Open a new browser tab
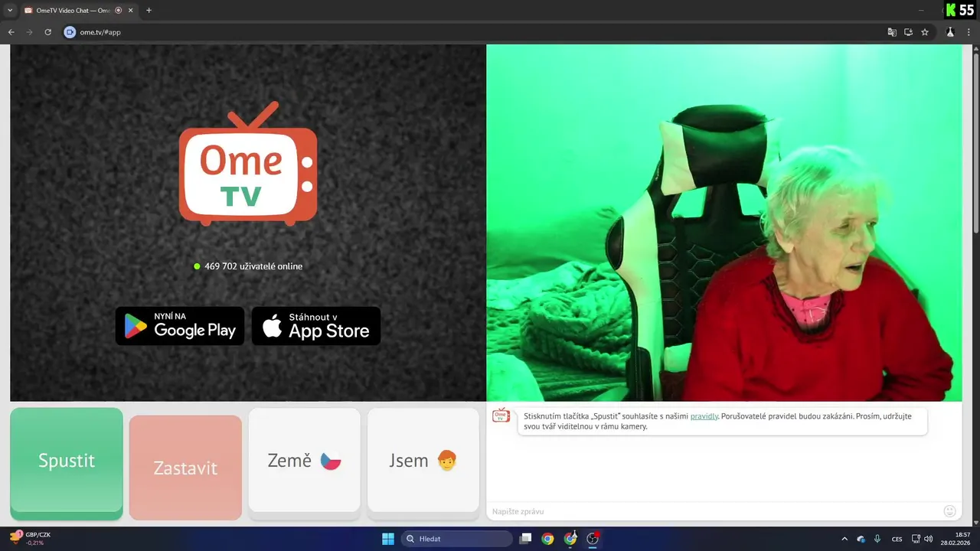980x551 pixels. point(149,11)
